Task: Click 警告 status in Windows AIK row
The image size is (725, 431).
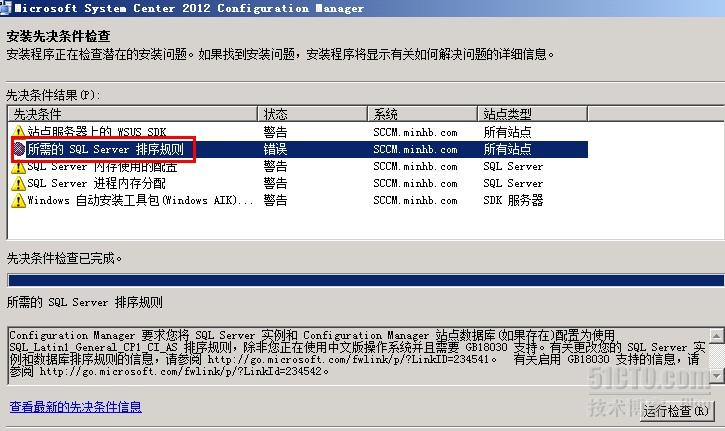Action: pyautogui.click(x=275, y=201)
